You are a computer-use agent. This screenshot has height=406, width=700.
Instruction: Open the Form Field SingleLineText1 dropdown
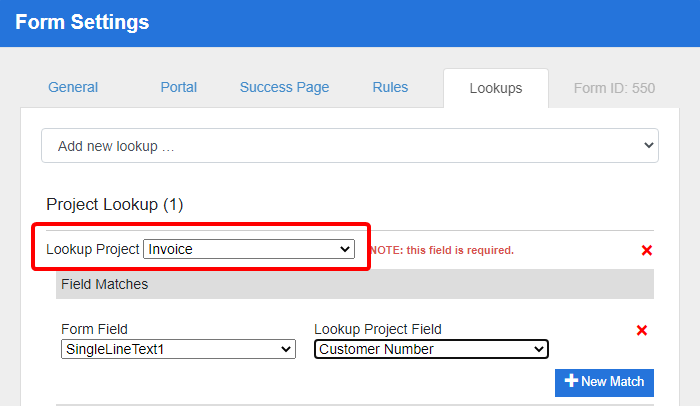point(178,349)
